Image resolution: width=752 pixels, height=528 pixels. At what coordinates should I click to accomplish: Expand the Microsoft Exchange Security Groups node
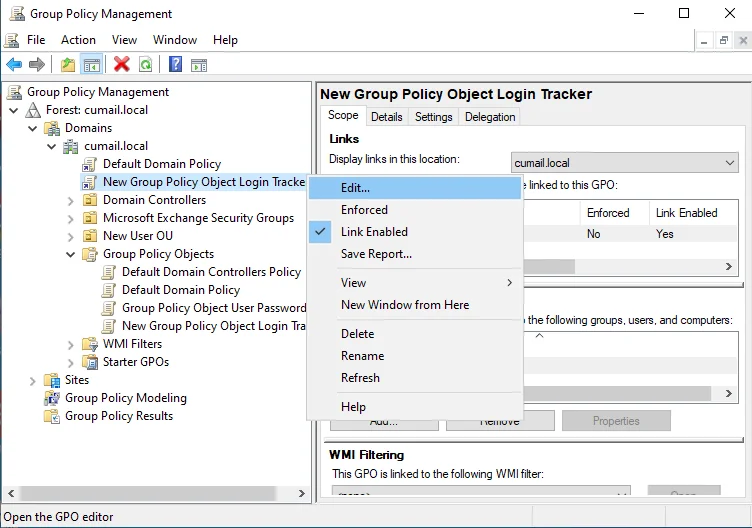point(70,219)
